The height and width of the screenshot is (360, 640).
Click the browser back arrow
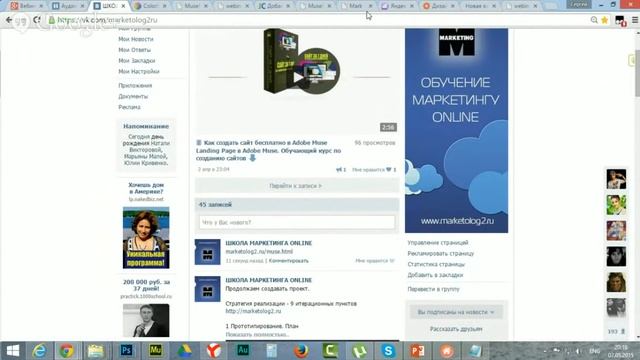point(9,20)
